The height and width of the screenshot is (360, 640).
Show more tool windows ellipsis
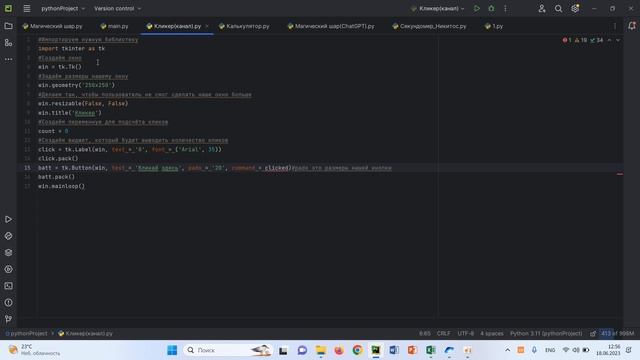(x=8, y=59)
